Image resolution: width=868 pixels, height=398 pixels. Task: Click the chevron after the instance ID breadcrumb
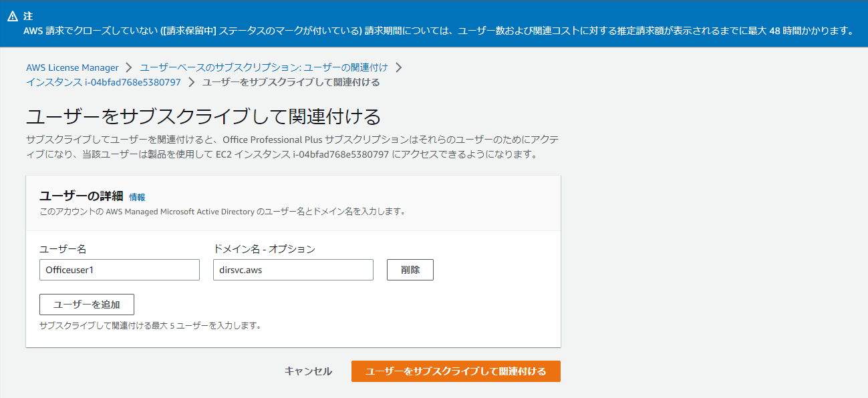pyautogui.click(x=191, y=82)
